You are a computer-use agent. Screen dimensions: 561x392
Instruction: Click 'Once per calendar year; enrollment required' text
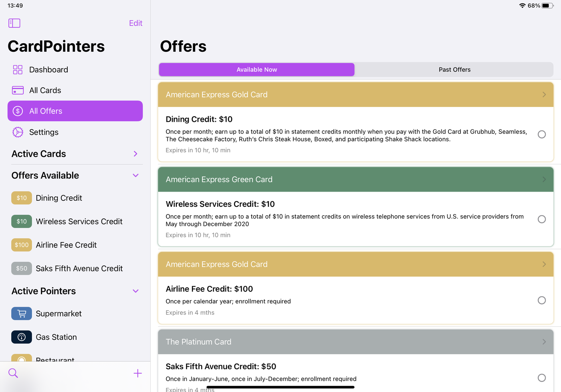coord(228,301)
